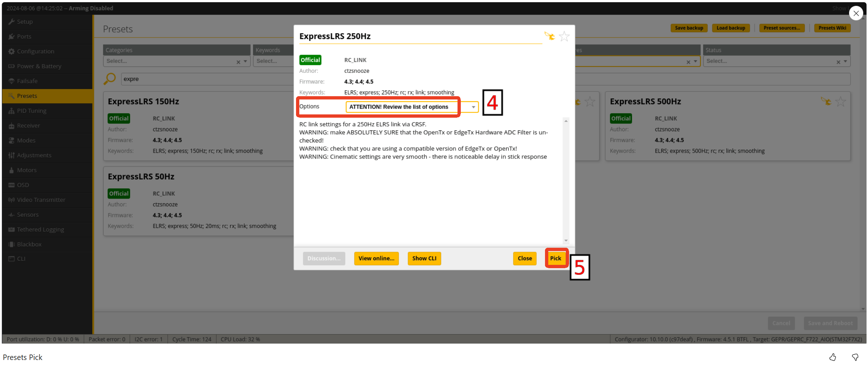Click the 'CPU Load: 32 %' status entry
868x368 pixels.
click(240, 339)
